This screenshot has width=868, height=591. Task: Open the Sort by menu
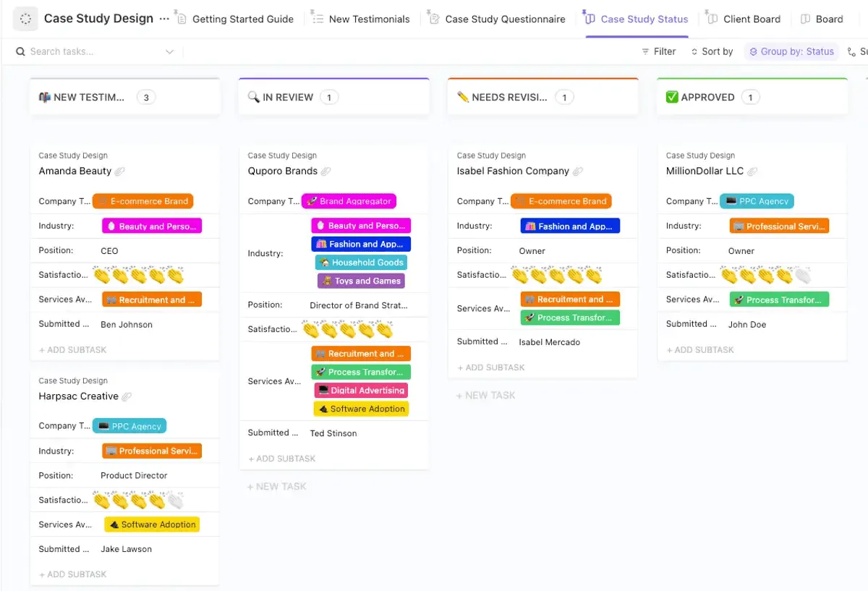712,51
